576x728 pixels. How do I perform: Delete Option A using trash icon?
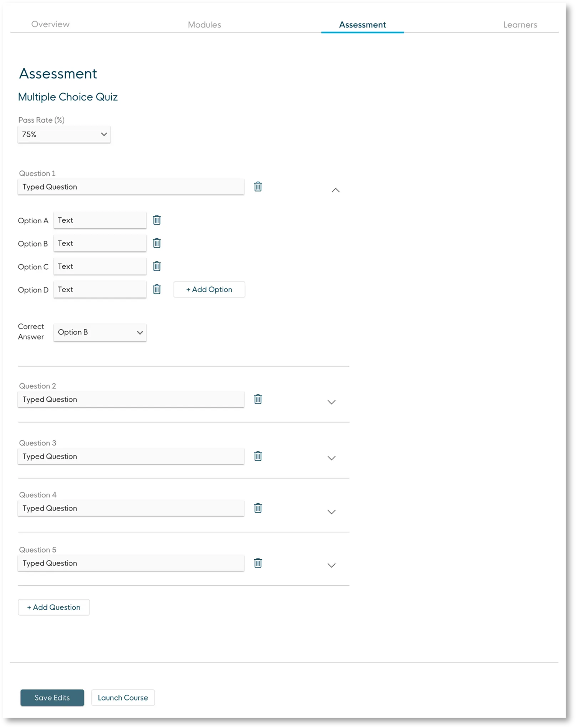pyautogui.click(x=157, y=220)
